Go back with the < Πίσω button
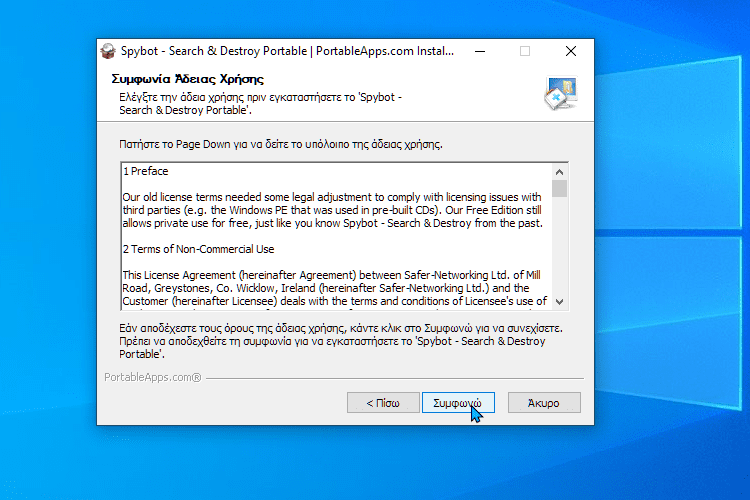Image resolution: width=750 pixels, height=500 pixels. pyautogui.click(x=383, y=403)
